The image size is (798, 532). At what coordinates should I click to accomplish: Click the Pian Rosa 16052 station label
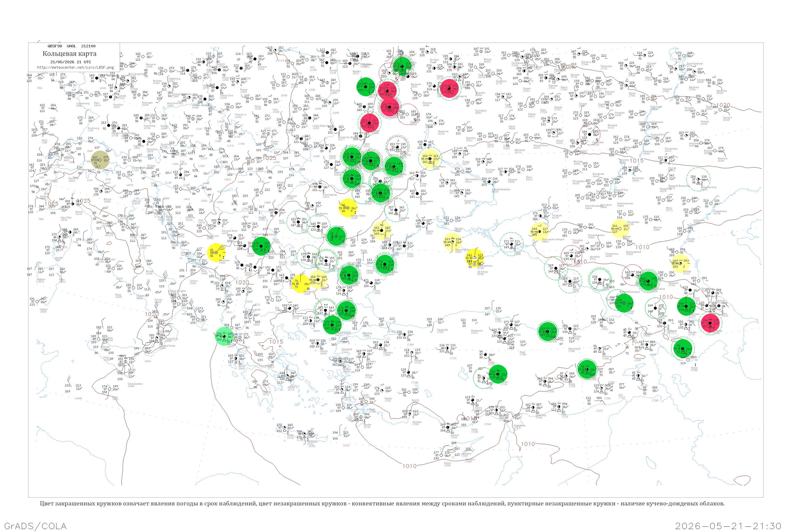pyautogui.click(x=73, y=180)
